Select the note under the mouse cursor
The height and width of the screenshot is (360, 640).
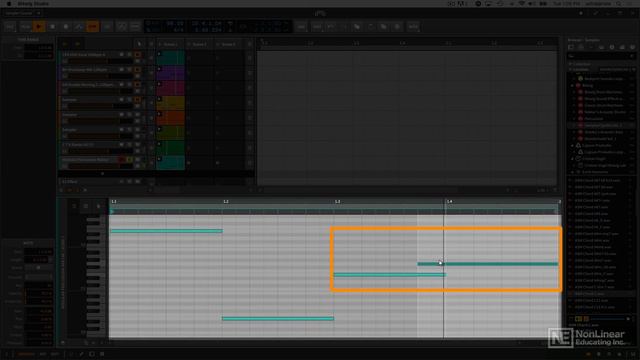[488, 264]
